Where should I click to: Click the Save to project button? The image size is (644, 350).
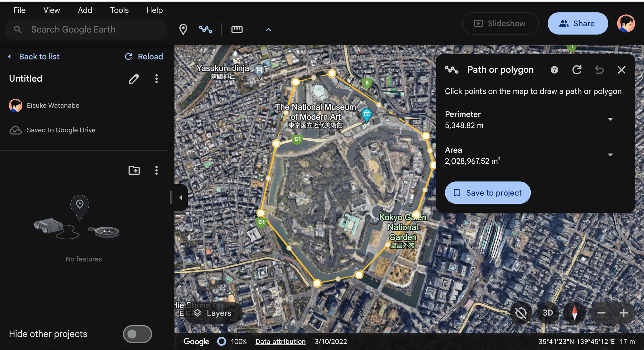[x=488, y=193]
